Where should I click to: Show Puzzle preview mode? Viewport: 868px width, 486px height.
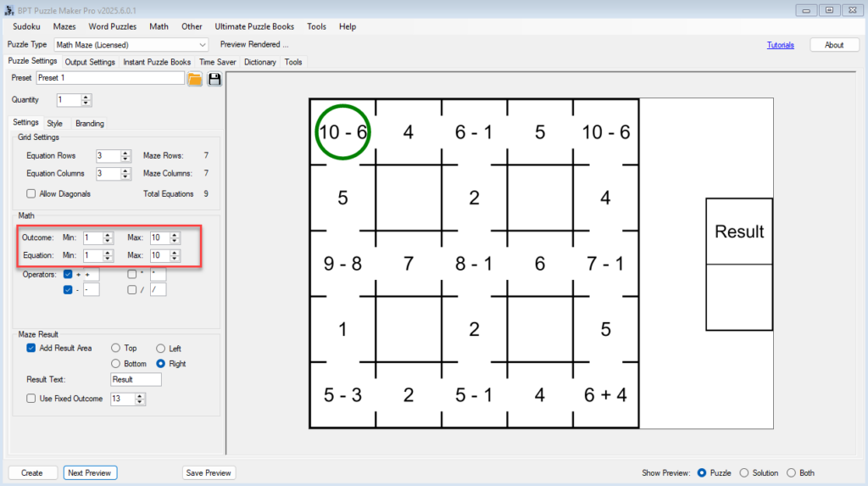701,472
